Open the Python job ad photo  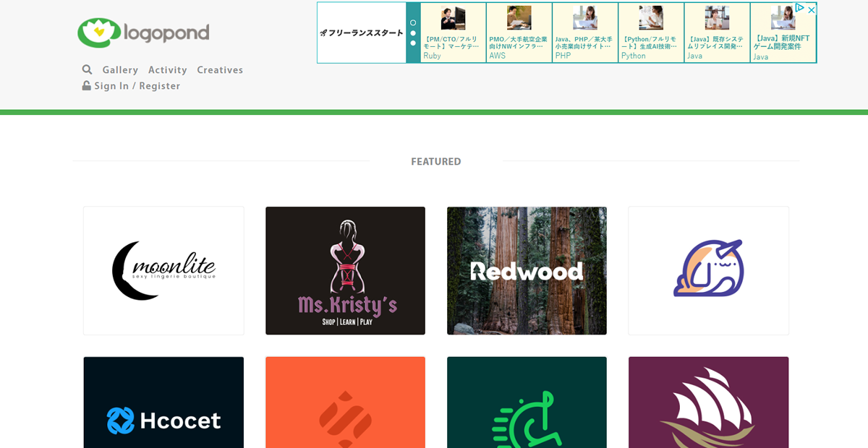tap(651, 18)
